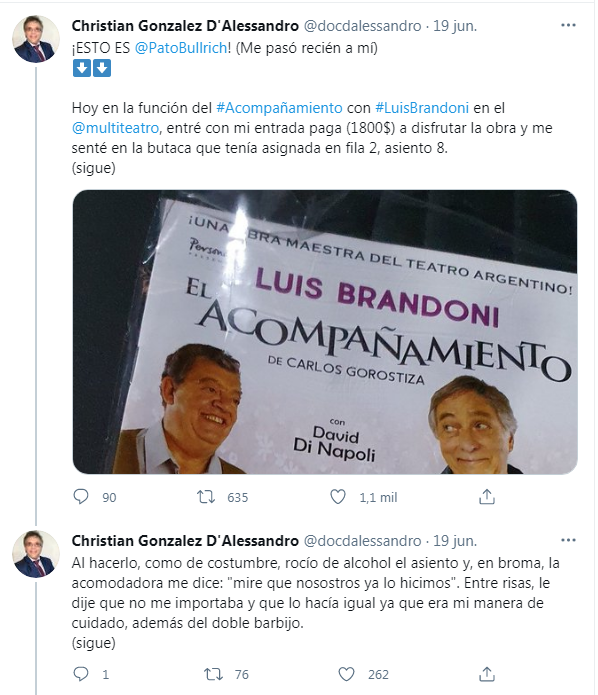Like the second tweet with 262 likes
The image size is (598, 695).
(346, 674)
